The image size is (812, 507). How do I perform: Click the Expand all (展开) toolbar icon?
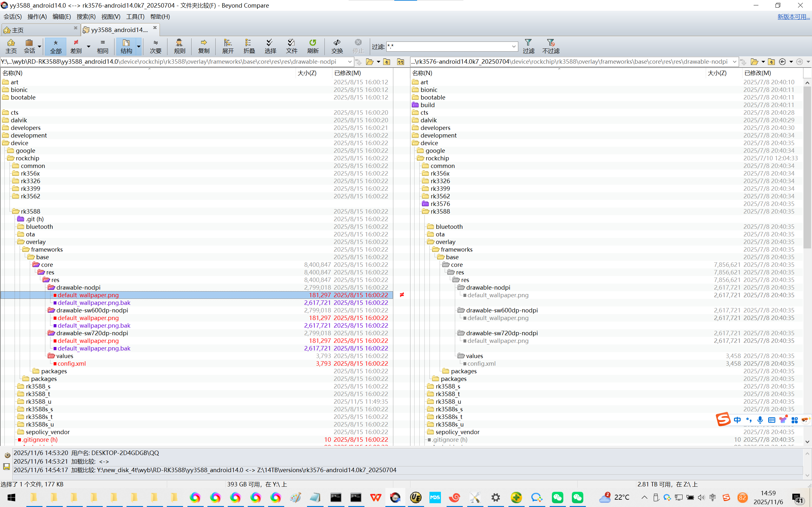227,46
